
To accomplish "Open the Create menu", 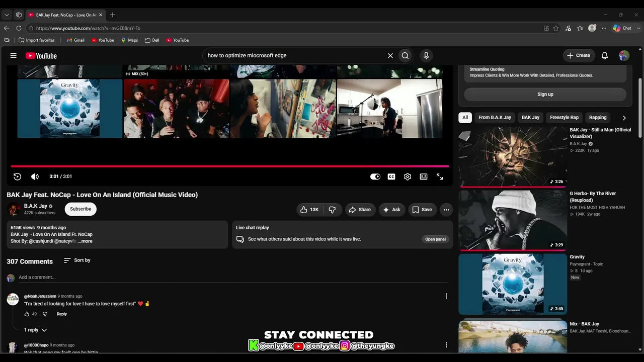I will click(x=579, y=56).
